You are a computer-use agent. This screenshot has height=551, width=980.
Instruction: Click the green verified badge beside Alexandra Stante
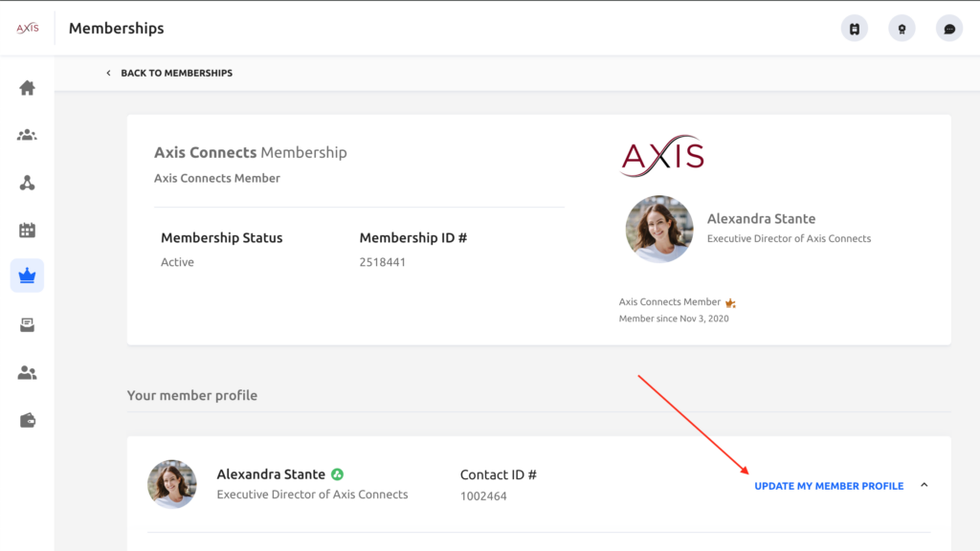click(x=337, y=474)
